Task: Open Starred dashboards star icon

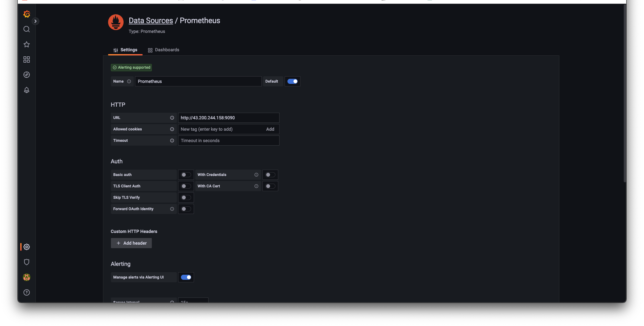Action: tap(27, 44)
